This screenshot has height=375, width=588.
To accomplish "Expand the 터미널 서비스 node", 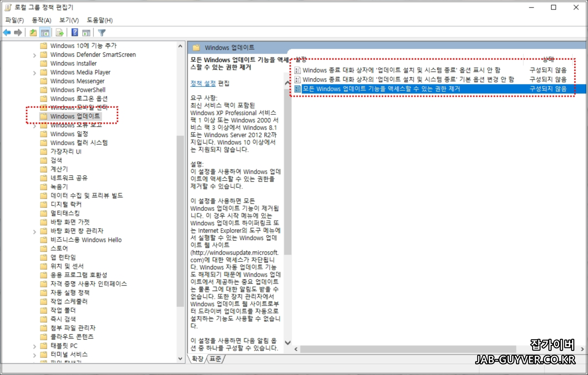I will click(35, 355).
